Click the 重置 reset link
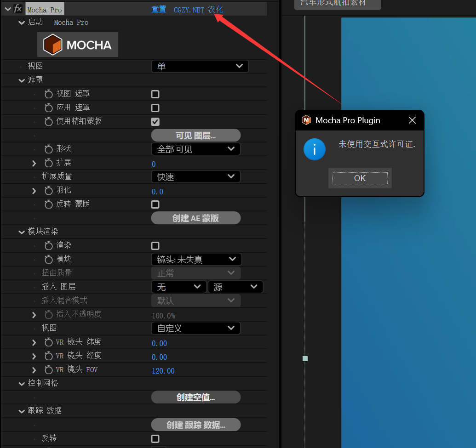 coord(159,9)
